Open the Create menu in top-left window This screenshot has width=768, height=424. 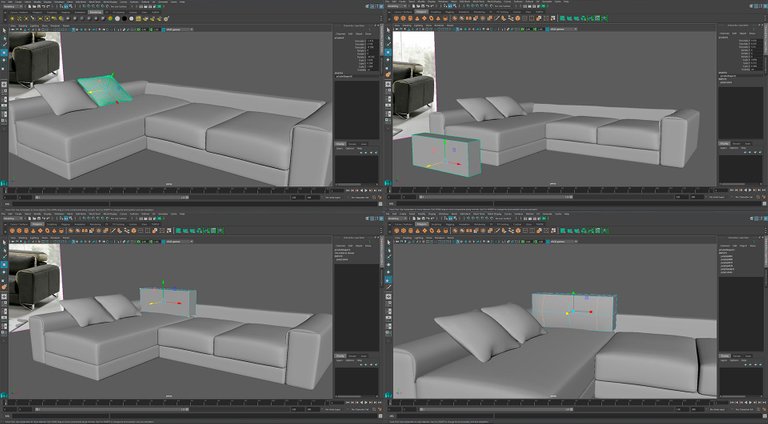[x=19, y=2]
